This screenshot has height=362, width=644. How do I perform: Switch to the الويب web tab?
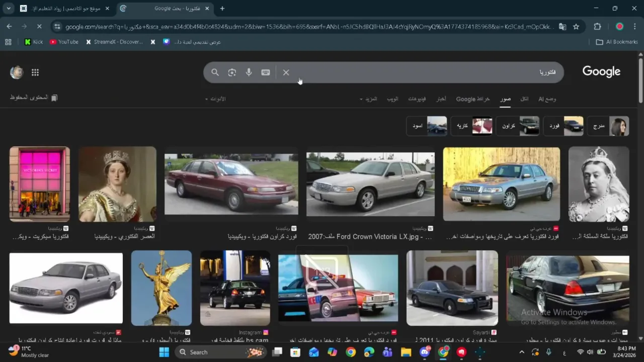(x=392, y=99)
